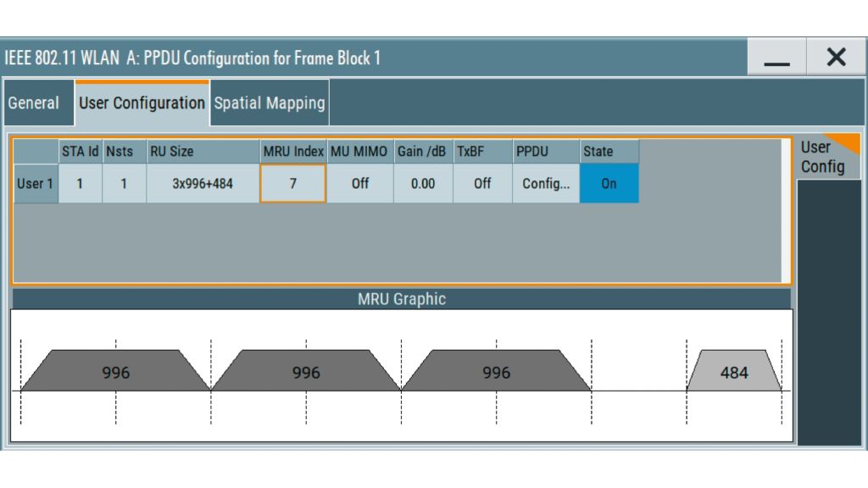868x488 pixels.
Task: Open the Spatial Mapping tab
Action: click(x=269, y=103)
